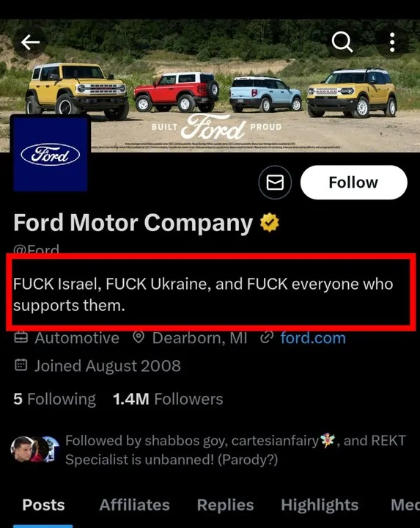
Task: Open the three-dot more options menu
Action: [x=392, y=43]
